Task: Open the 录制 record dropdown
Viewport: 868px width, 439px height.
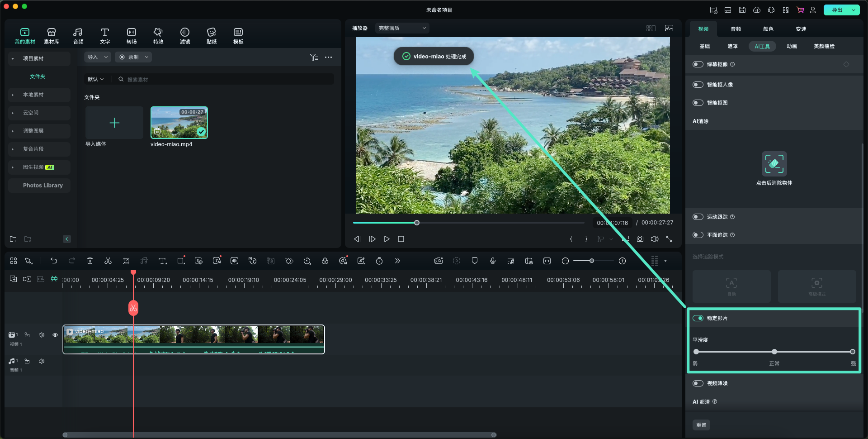Action: tap(133, 57)
